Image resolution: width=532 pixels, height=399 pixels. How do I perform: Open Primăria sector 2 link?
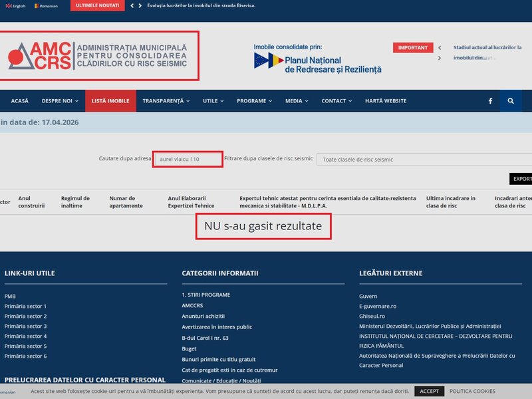[x=25, y=317]
